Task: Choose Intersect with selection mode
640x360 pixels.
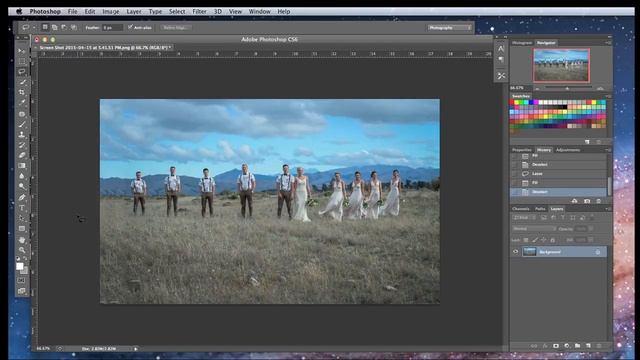Action: (74, 27)
